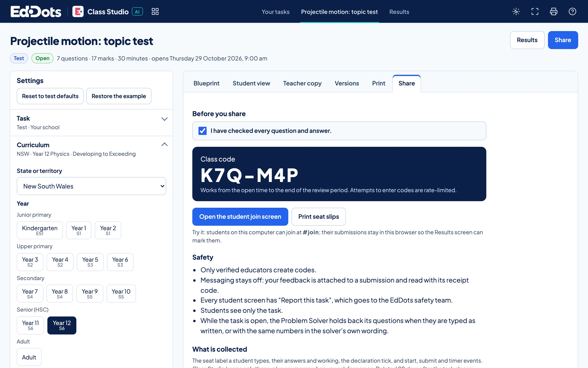Choose the Year 7 chip

30,294
